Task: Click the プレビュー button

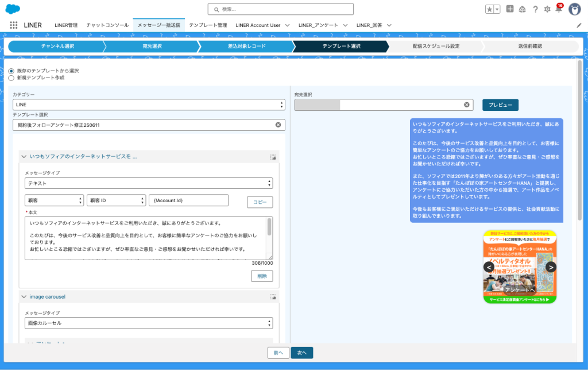Action: [500, 105]
